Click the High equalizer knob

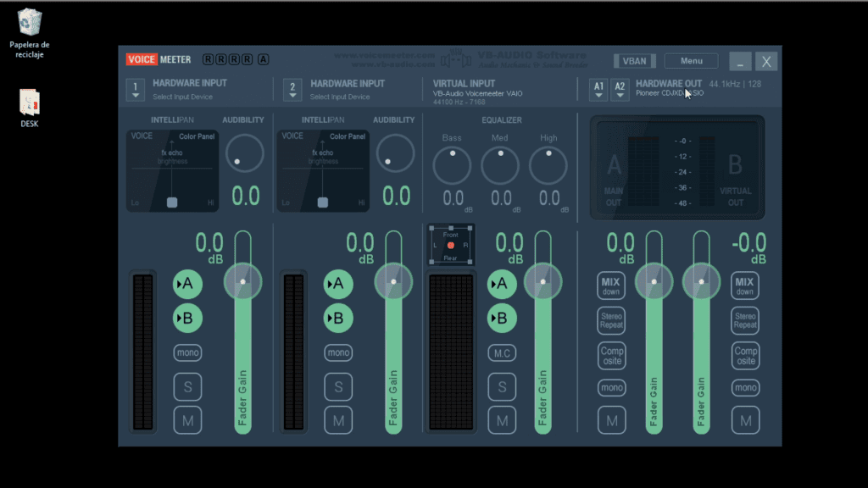tap(548, 165)
